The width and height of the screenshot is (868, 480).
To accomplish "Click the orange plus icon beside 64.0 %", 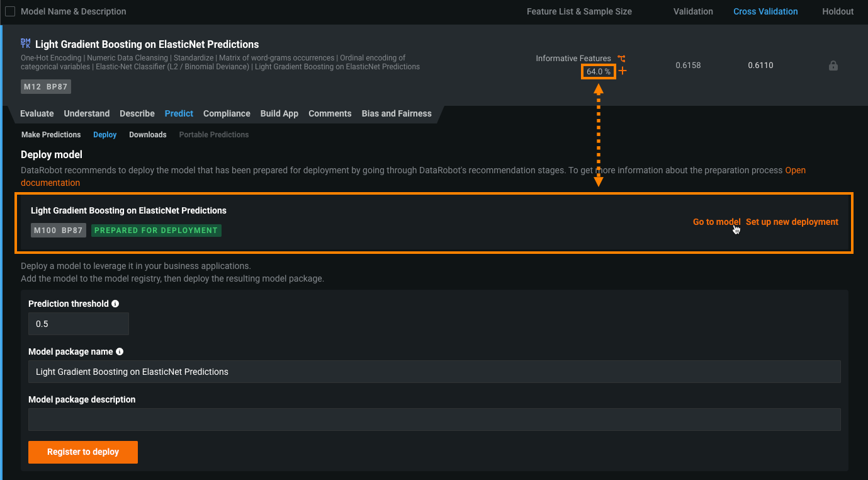I will 623,71.
